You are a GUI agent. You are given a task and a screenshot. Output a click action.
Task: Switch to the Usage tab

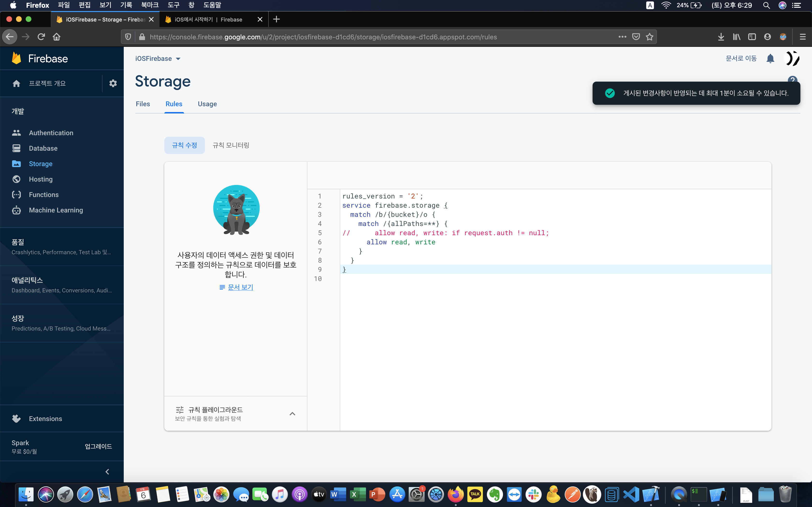point(207,104)
